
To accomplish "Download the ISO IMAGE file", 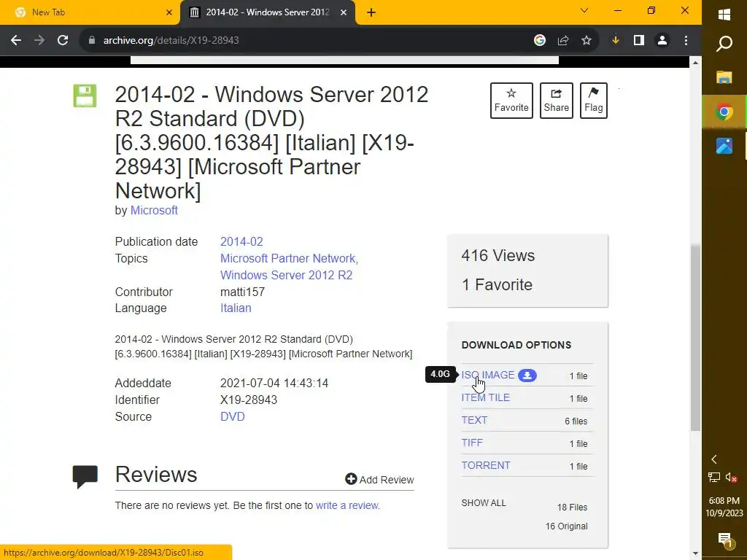I will pyautogui.click(x=488, y=376).
